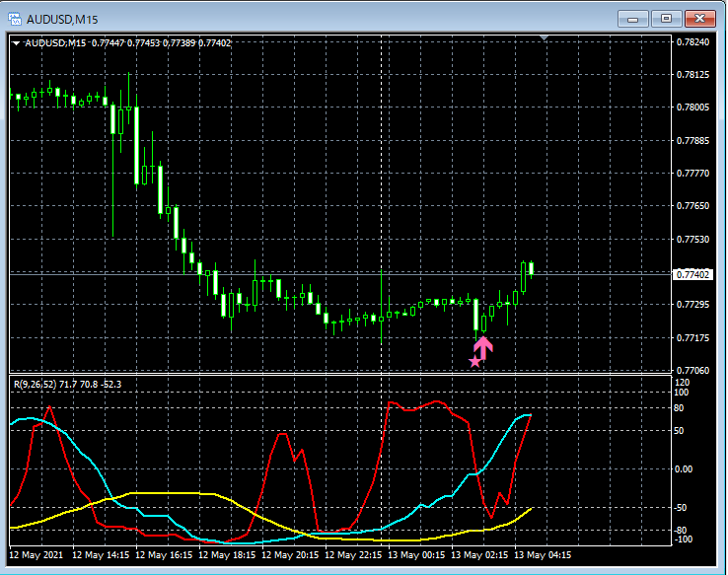The height and width of the screenshot is (575, 728).
Task: Click indicator scale level 120
Action: pyautogui.click(x=682, y=383)
